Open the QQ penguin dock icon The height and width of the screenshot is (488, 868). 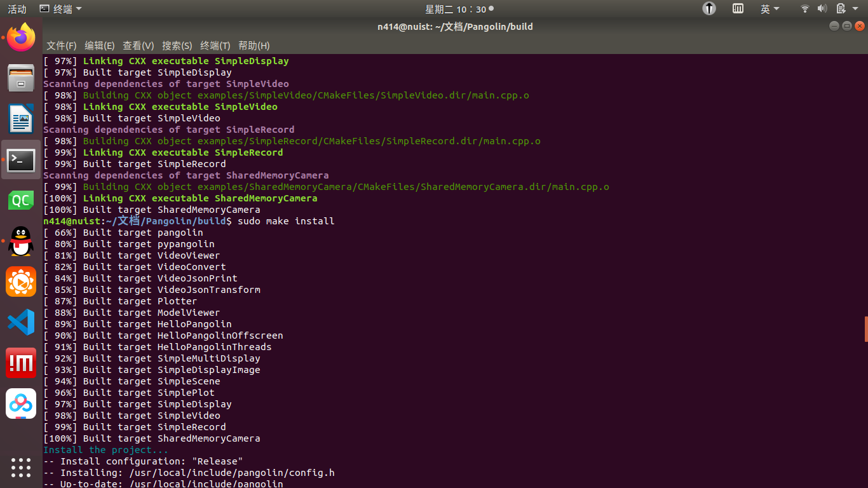(21, 241)
